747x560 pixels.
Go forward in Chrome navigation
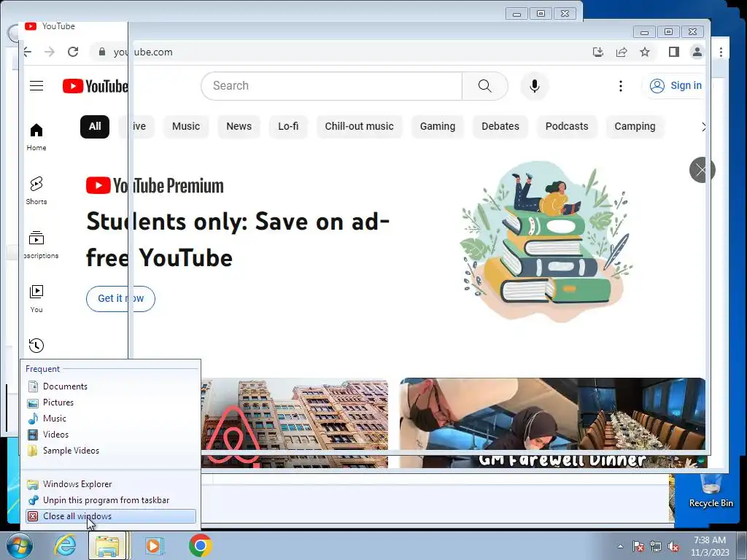click(x=50, y=52)
